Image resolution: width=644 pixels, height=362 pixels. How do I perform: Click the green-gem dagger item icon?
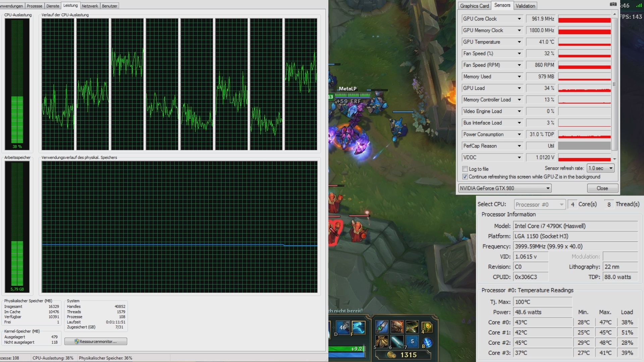click(x=381, y=326)
